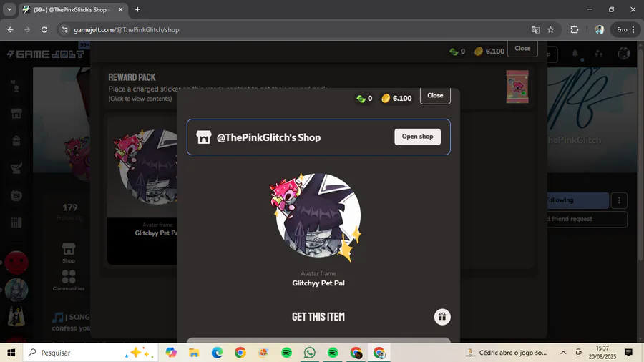Click the Game Jolt logo
Screen dimensions: 644x362
tap(45, 54)
